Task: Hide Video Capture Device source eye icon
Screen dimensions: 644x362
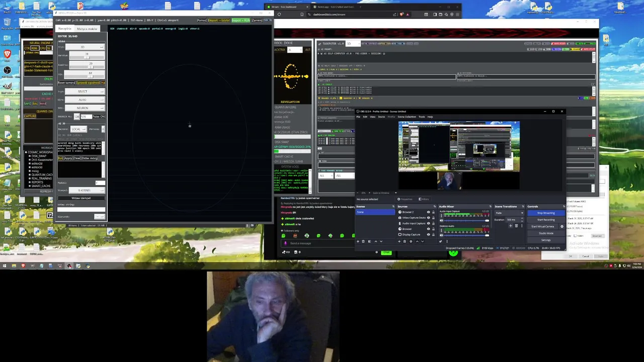Action: pyautogui.click(x=429, y=218)
